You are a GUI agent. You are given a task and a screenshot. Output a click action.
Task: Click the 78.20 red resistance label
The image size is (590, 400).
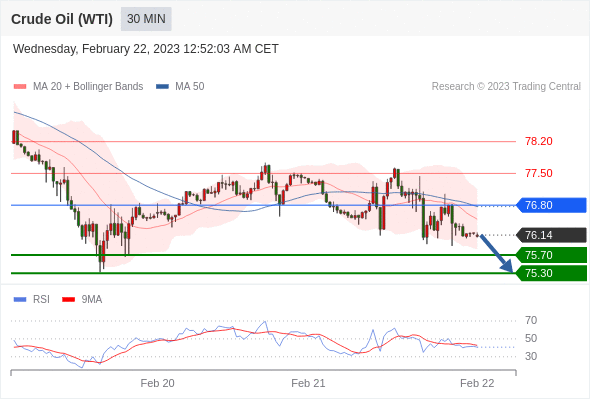(539, 141)
